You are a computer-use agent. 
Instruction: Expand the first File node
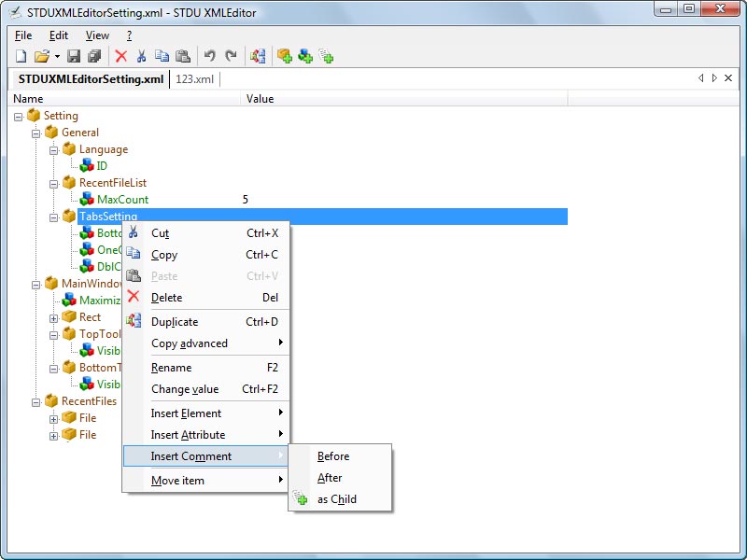point(54,419)
